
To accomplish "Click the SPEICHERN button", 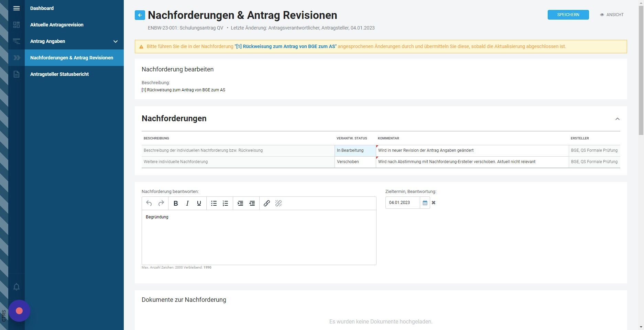I will (x=568, y=15).
